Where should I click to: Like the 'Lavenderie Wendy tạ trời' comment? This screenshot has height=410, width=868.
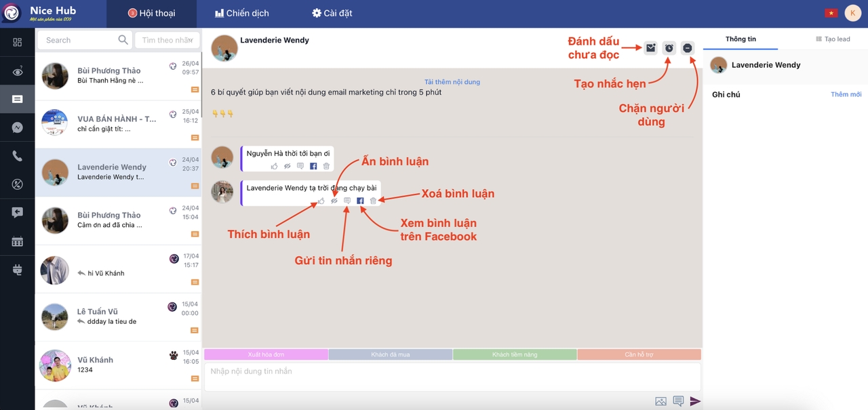[x=321, y=201]
